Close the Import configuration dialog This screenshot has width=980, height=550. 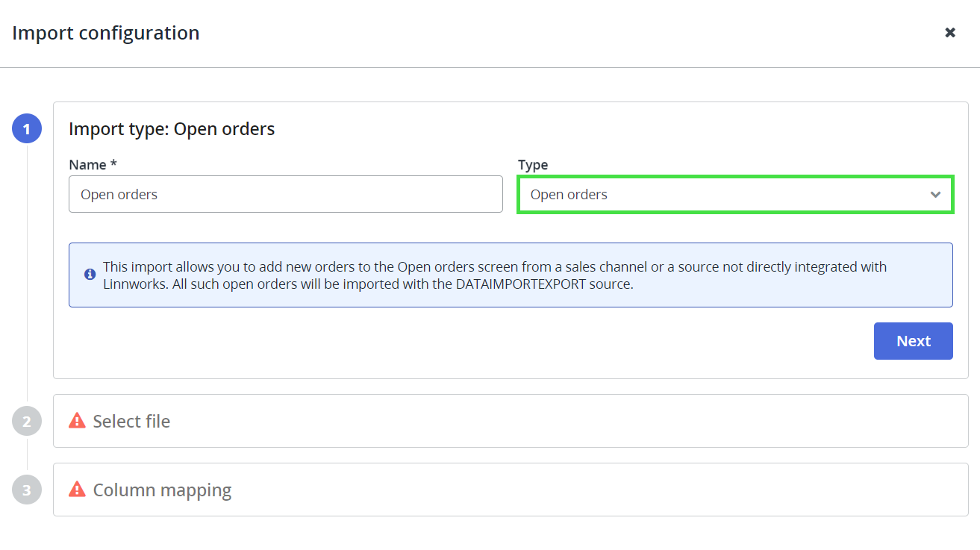click(950, 33)
